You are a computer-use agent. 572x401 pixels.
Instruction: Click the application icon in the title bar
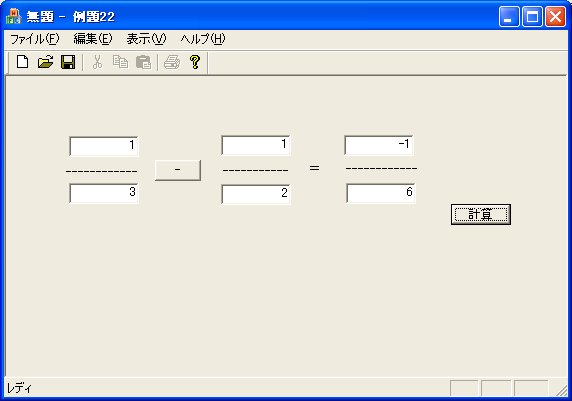pyautogui.click(x=14, y=16)
